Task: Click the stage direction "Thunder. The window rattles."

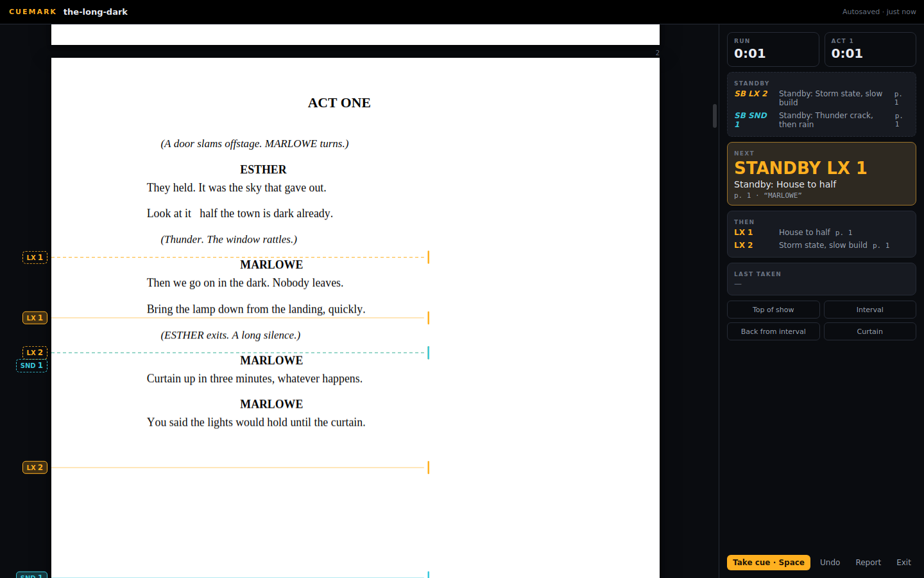Action: click(229, 240)
